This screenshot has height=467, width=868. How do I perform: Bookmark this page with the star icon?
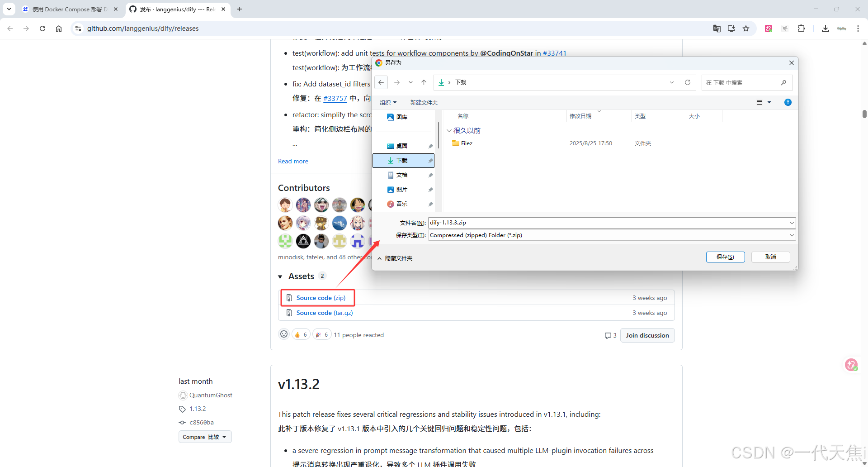tap(746, 29)
